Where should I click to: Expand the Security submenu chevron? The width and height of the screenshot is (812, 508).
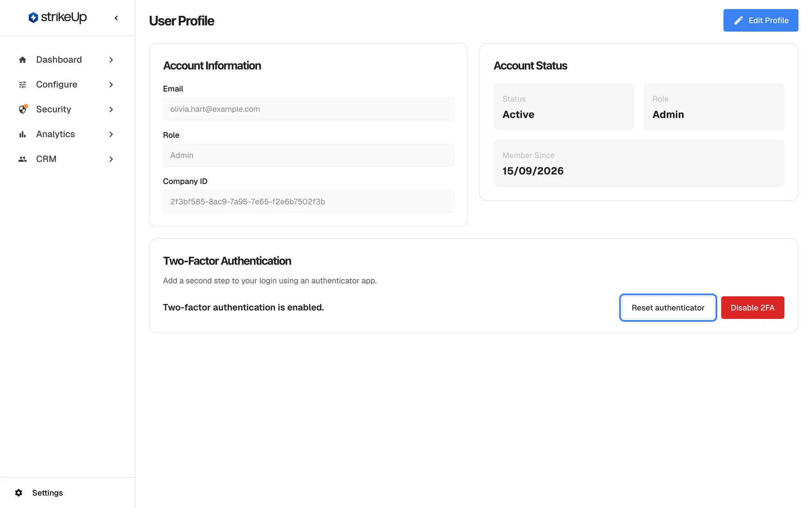click(x=111, y=109)
